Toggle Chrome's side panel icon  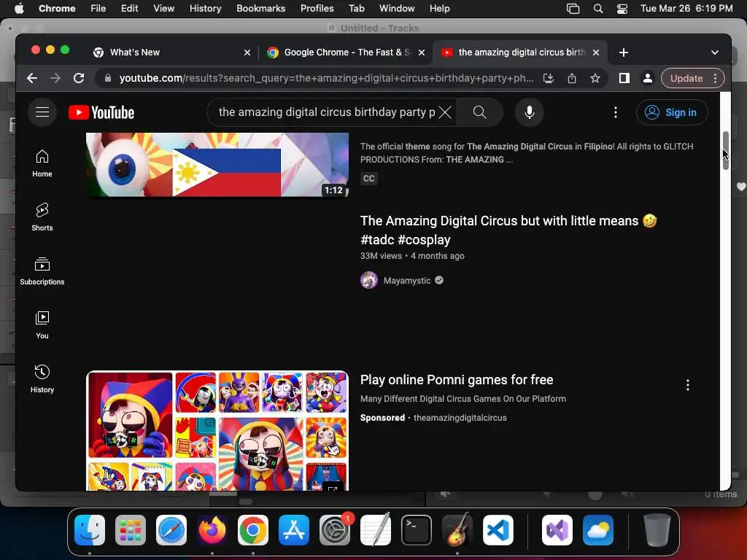624,78
